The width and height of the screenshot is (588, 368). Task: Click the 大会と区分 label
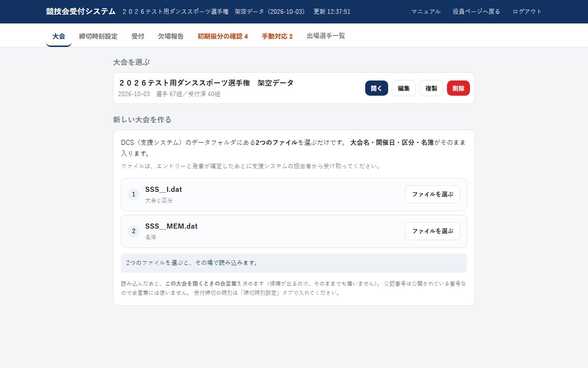pyautogui.click(x=159, y=201)
